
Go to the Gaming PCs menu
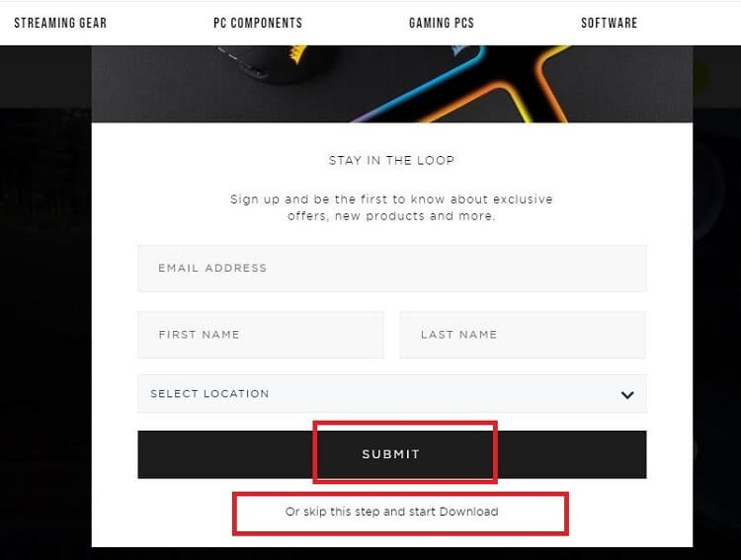click(441, 23)
